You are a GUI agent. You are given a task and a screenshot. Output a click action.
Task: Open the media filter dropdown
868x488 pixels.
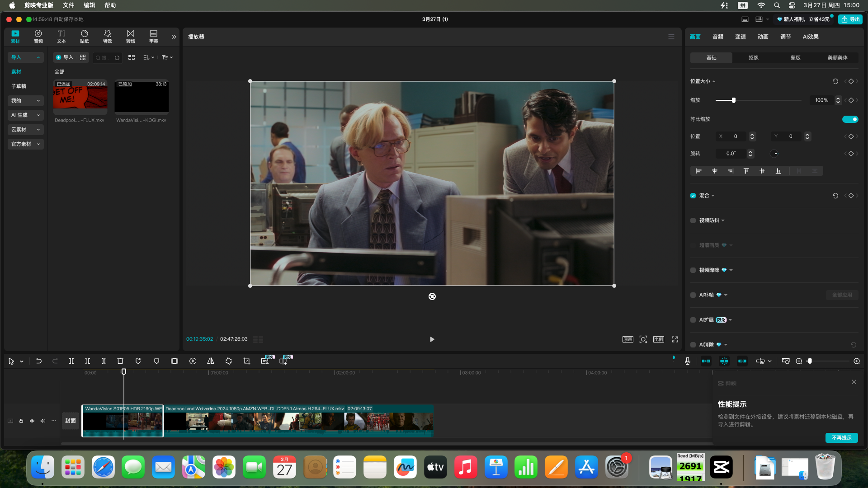click(167, 57)
